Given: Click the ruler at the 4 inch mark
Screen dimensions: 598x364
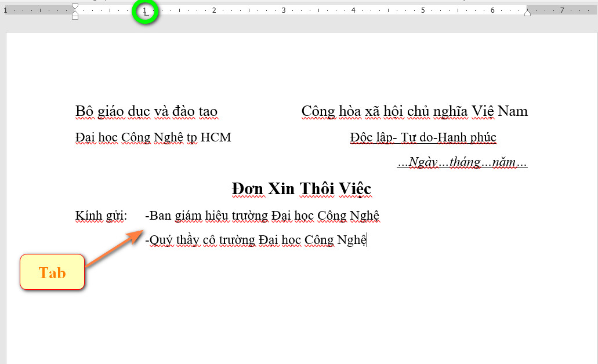Looking at the screenshot, I should pos(353,10).
